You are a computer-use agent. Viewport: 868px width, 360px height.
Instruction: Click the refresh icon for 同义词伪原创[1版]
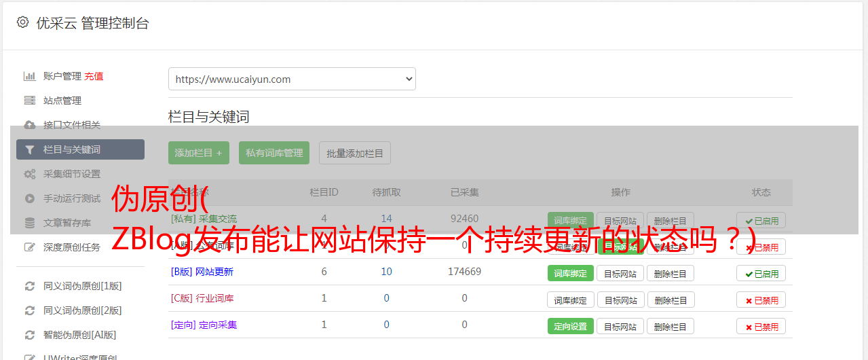click(x=29, y=286)
